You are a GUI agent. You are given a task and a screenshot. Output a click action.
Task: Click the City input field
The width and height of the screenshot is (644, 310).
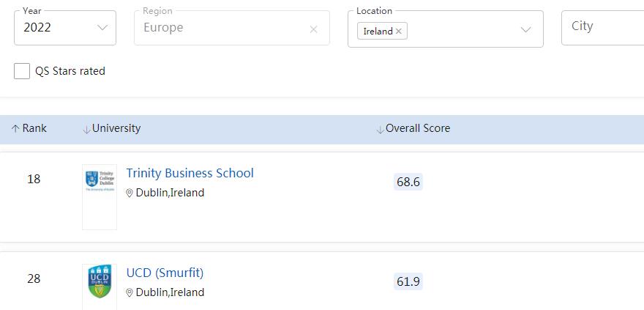pos(602,26)
